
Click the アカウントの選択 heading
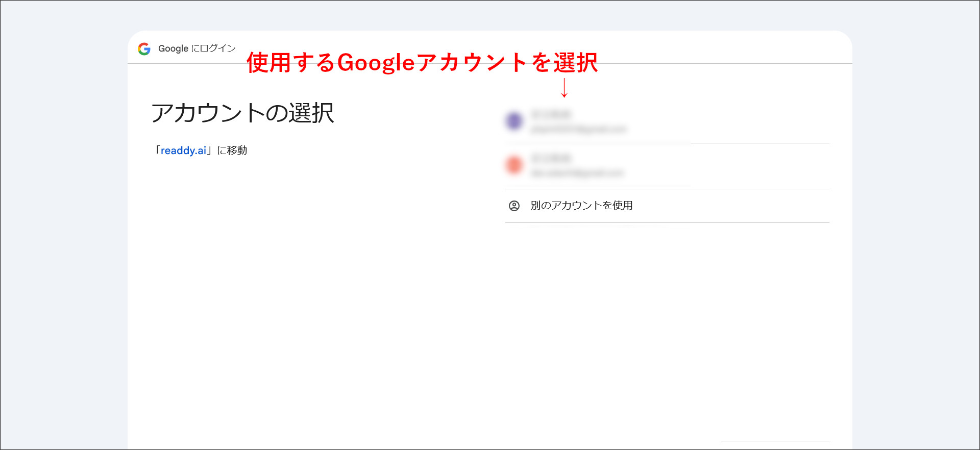click(x=242, y=113)
